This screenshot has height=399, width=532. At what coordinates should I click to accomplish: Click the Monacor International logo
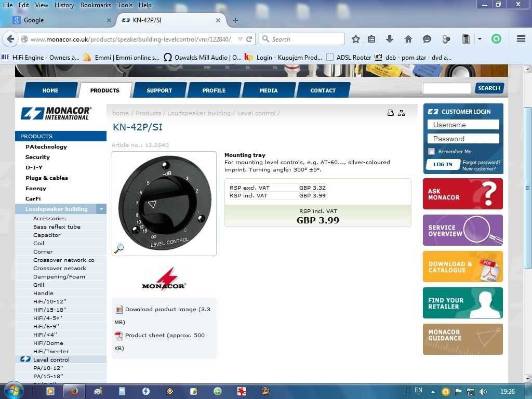pyautogui.click(x=56, y=113)
